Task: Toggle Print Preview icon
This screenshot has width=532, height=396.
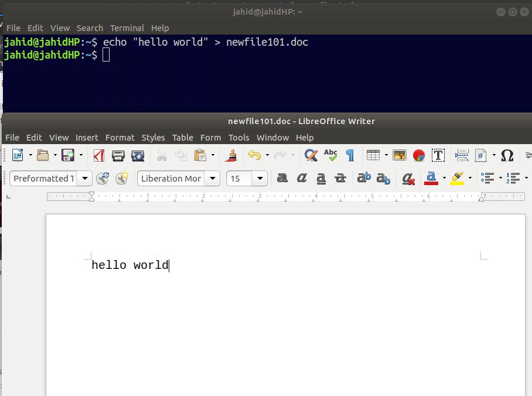Action: [138, 155]
